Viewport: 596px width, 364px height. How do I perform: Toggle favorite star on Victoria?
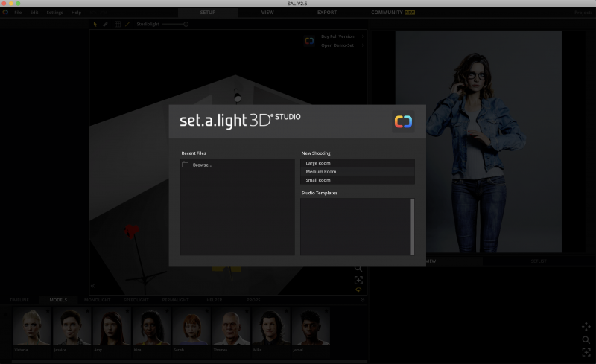point(48,311)
